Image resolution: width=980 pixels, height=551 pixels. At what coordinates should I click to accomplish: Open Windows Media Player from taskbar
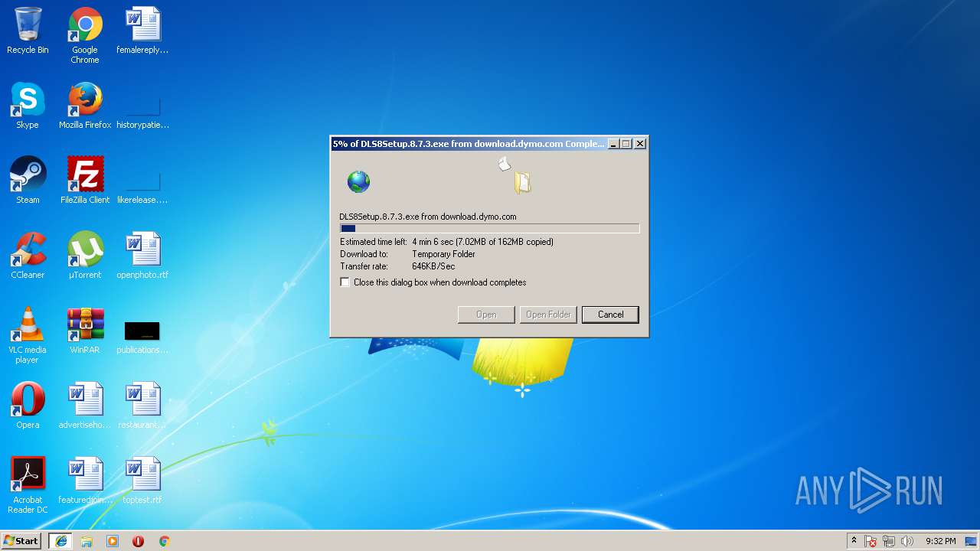[x=113, y=541]
